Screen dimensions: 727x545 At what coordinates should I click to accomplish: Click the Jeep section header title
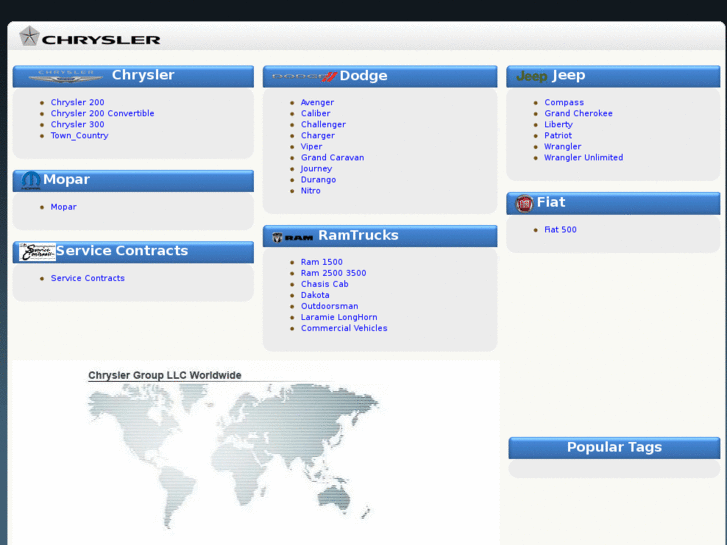click(x=568, y=75)
